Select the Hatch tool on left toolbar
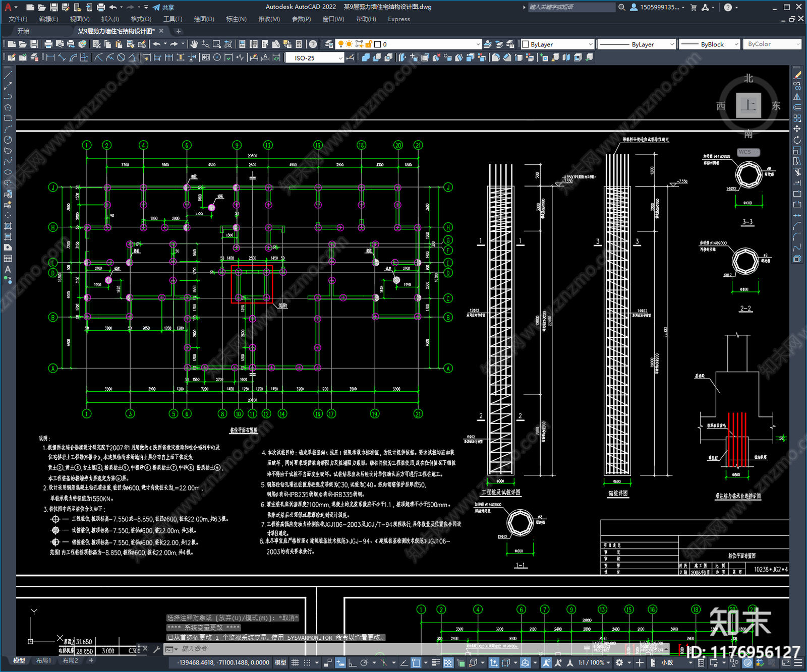 click(8, 226)
